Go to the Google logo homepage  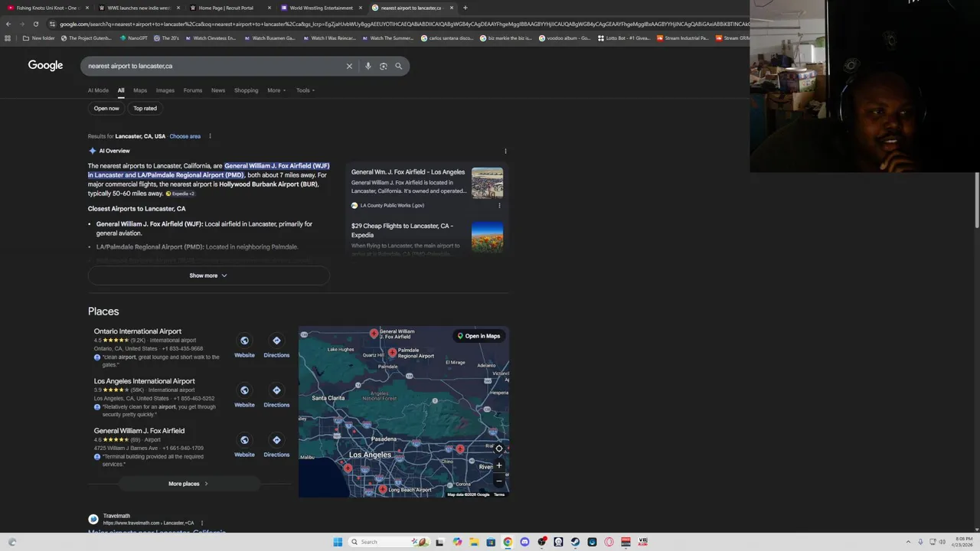point(45,65)
